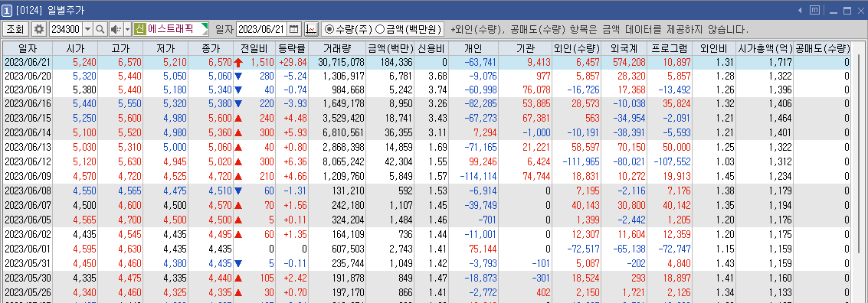Click the 2023/06/16 date cell
This screenshot has width=868, height=303.
pos(28,105)
